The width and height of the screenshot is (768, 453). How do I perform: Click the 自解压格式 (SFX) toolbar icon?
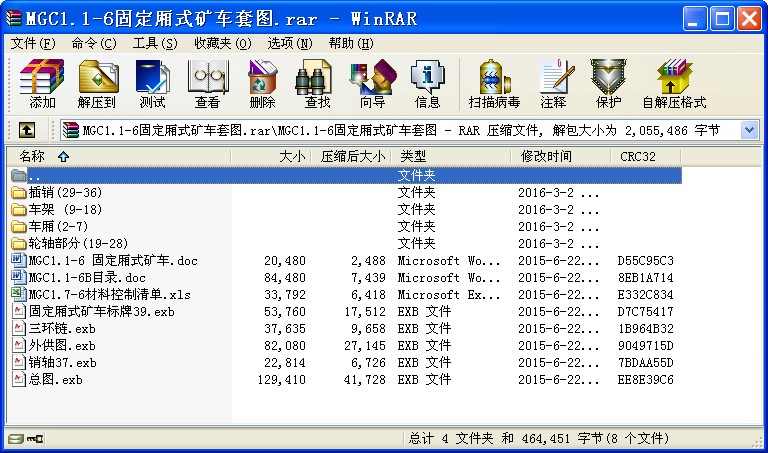point(674,77)
